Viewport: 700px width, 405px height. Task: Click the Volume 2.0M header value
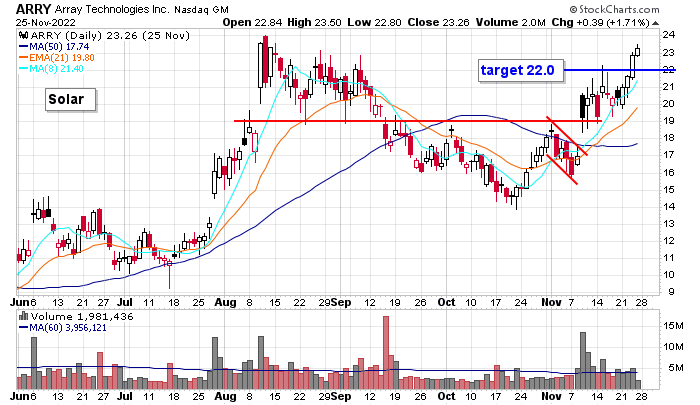pyautogui.click(x=510, y=22)
